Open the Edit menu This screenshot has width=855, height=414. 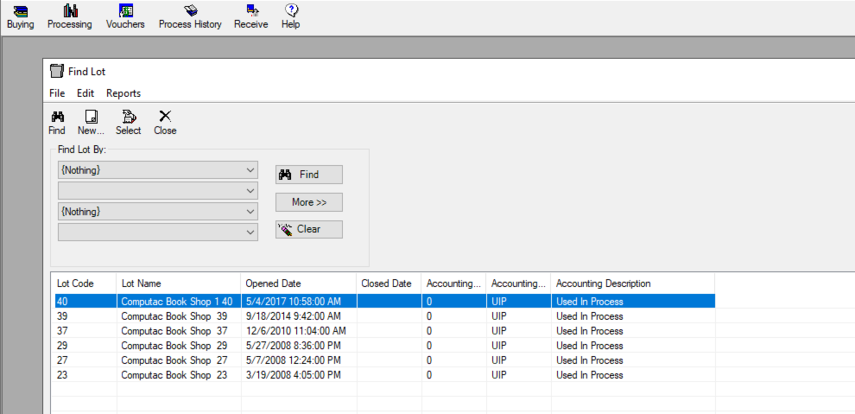(86, 93)
